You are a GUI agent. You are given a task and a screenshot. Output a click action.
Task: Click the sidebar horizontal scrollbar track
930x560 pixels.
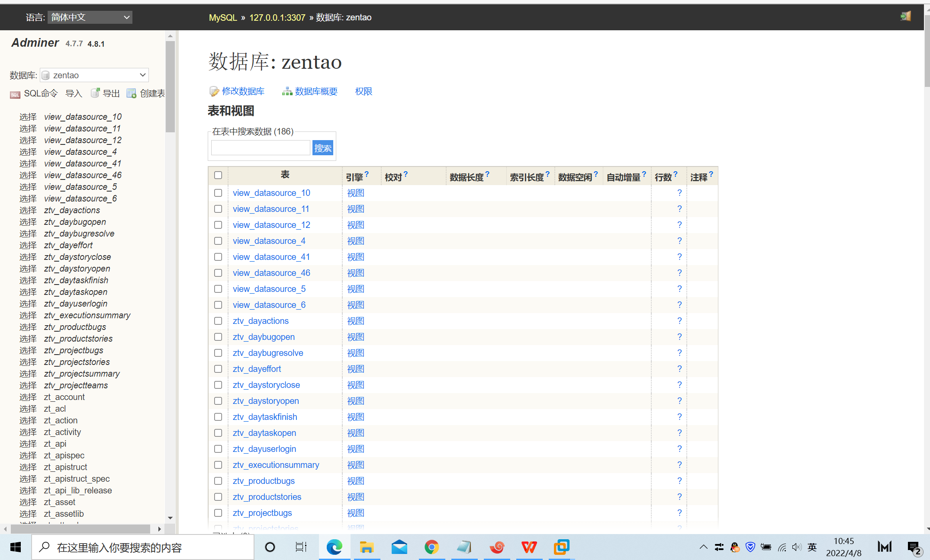(x=80, y=529)
